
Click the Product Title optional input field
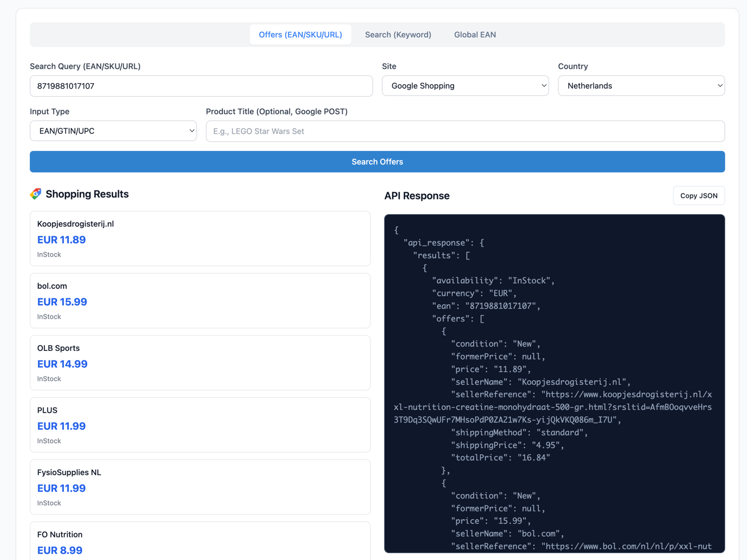point(465,131)
